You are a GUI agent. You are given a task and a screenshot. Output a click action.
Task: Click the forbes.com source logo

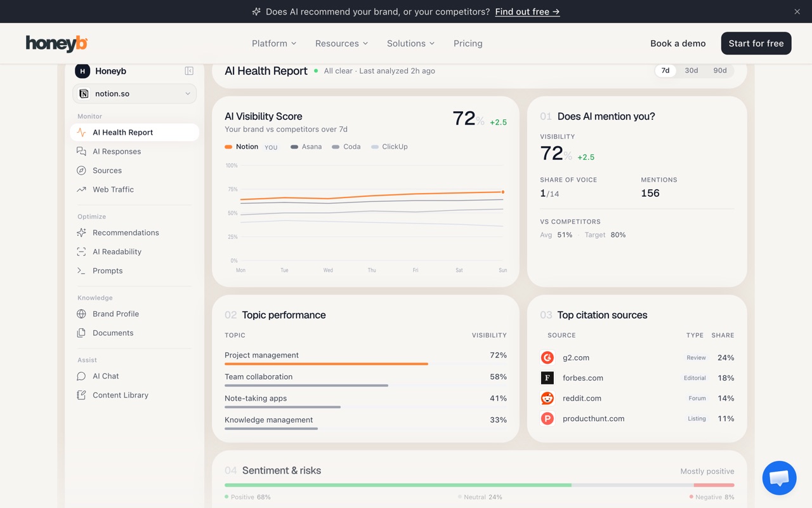(547, 378)
